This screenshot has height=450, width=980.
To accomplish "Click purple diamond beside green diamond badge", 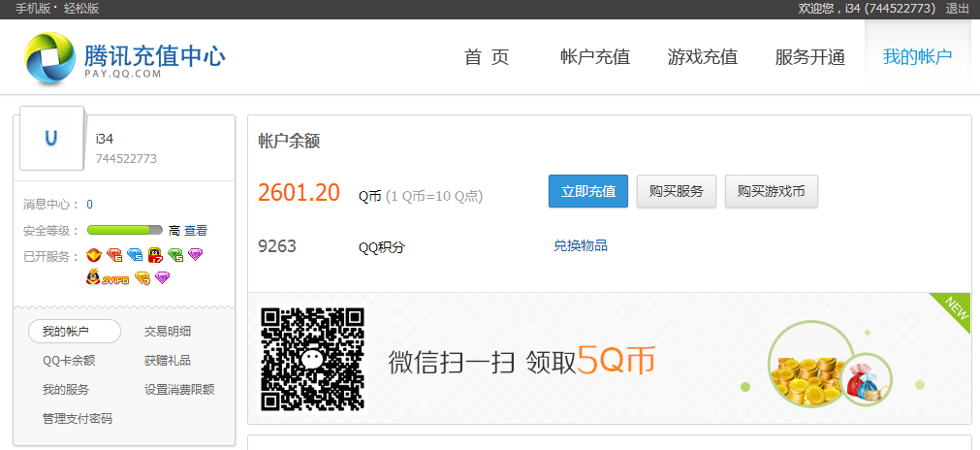I will (196, 255).
